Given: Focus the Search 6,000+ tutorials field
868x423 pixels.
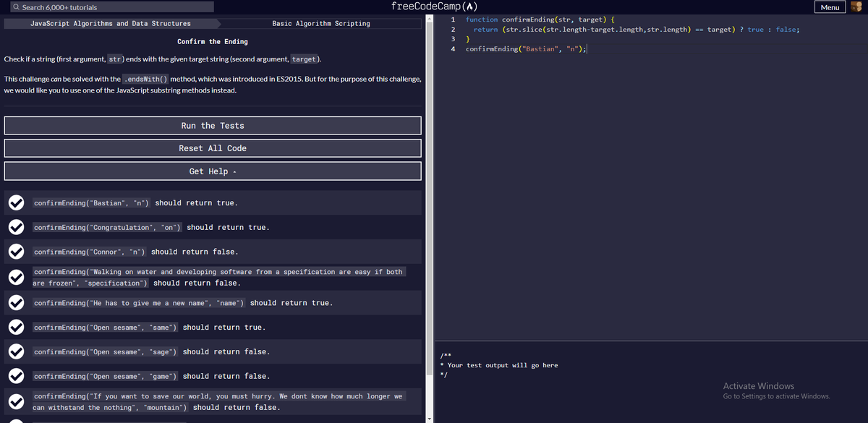Looking at the screenshot, I should tap(112, 7).
